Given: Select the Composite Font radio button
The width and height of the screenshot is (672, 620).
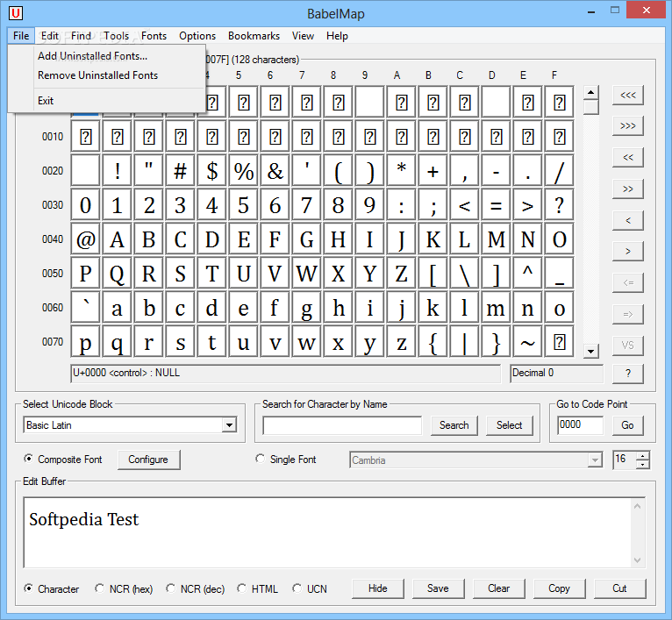Looking at the screenshot, I should click(x=28, y=459).
